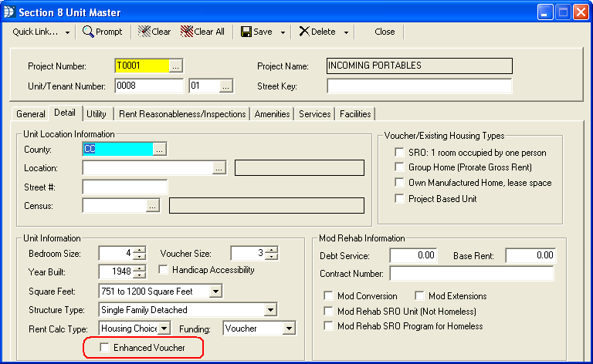Click the County field containing CC

pos(118,150)
